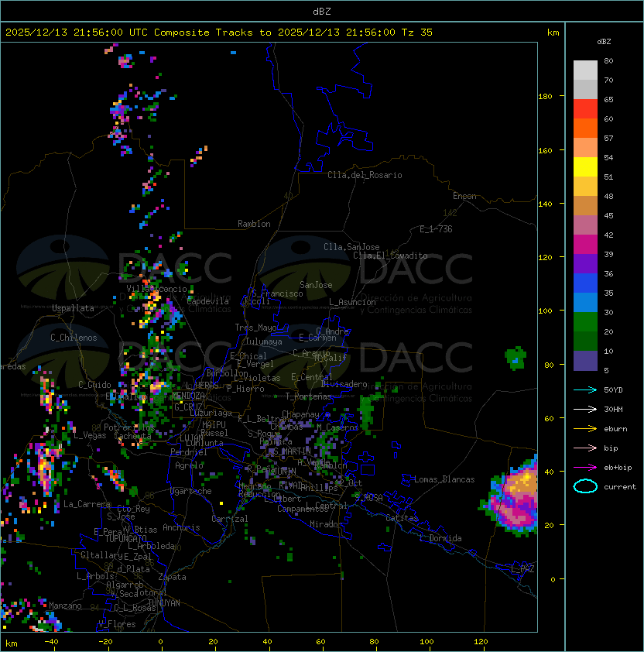The width and height of the screenshot is (644, 652).
Task: Click the 'Uspallata' place label
Action: pyautogui.click(x=73, y=308)
